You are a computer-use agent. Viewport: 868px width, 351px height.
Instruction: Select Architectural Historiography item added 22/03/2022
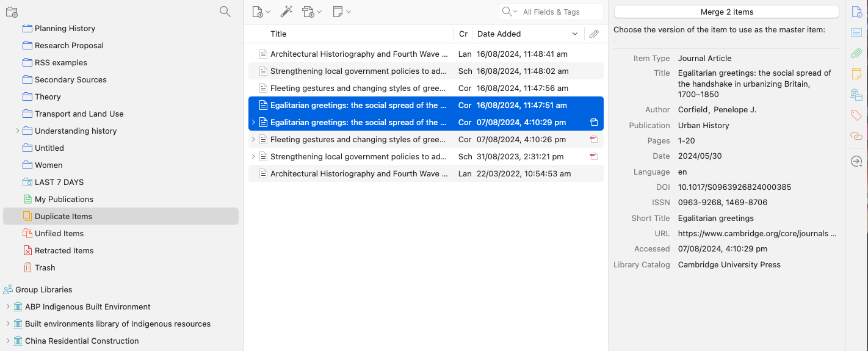pos(426,173)
